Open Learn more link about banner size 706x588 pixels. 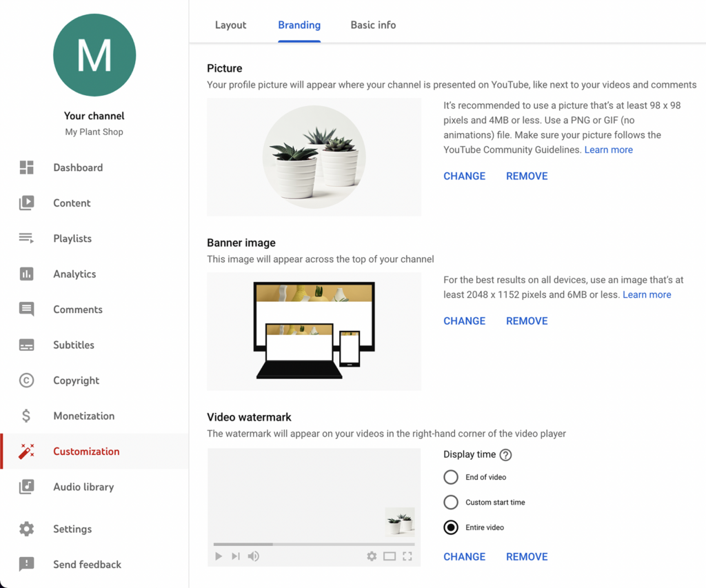(x=647, y=295)
